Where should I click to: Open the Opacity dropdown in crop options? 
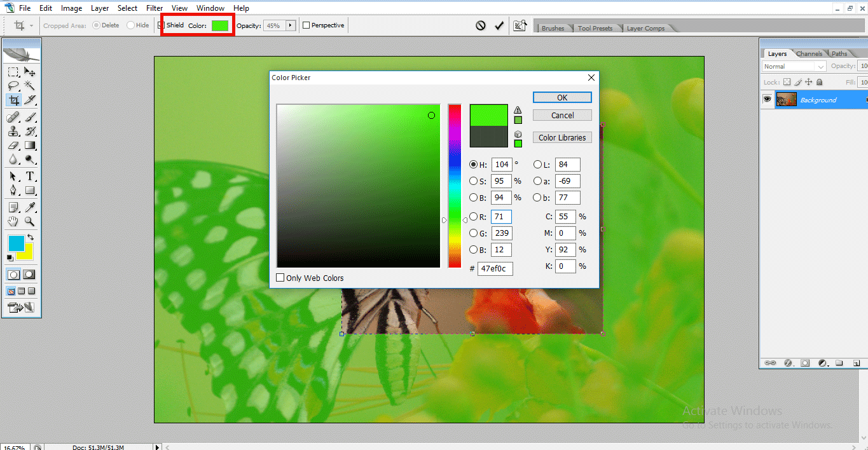(291, 25)
